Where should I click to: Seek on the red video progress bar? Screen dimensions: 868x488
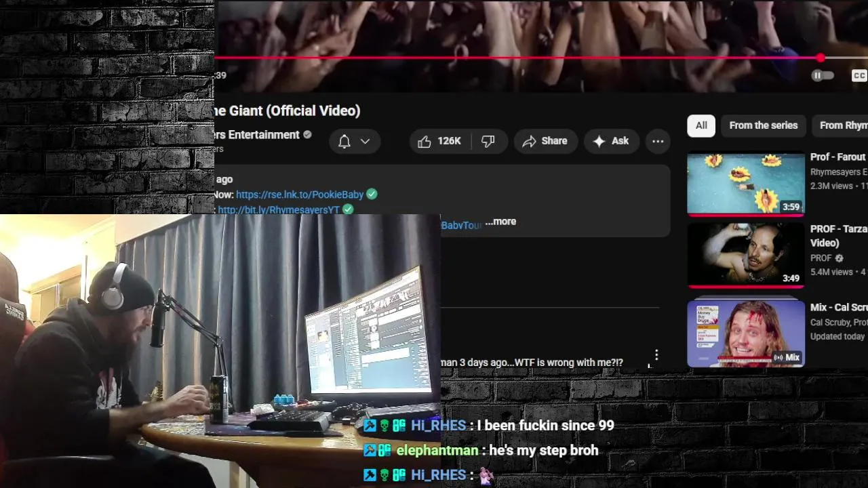[517, 58]
